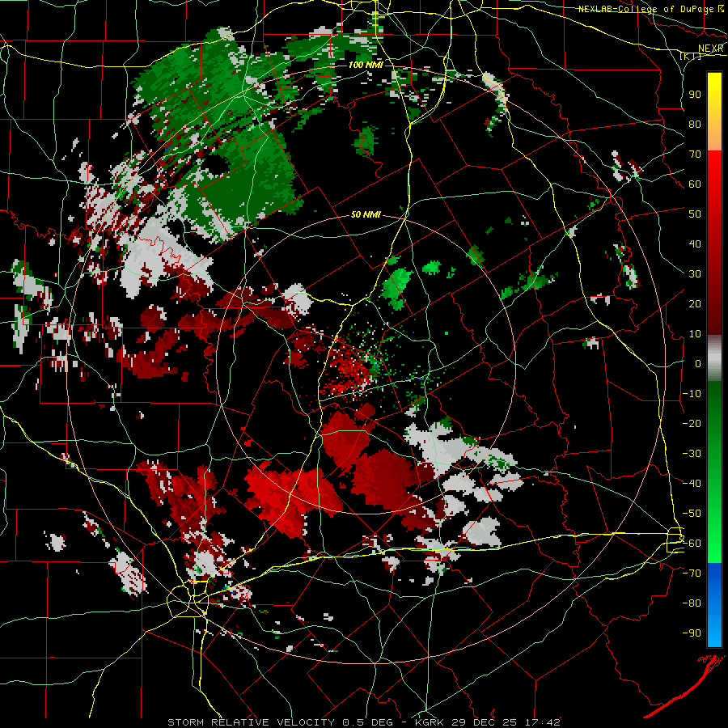
Task: Click the '-10' scale value
Action: (692, 394)
